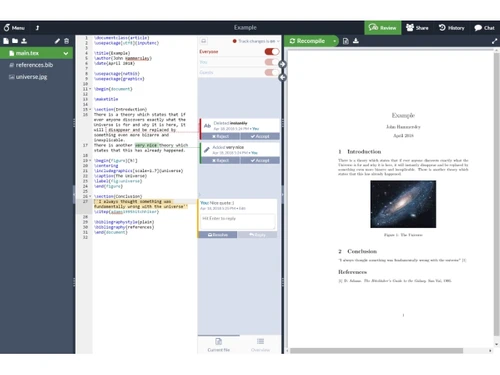Reject the Added very nice change

click(x=220, y=160)
